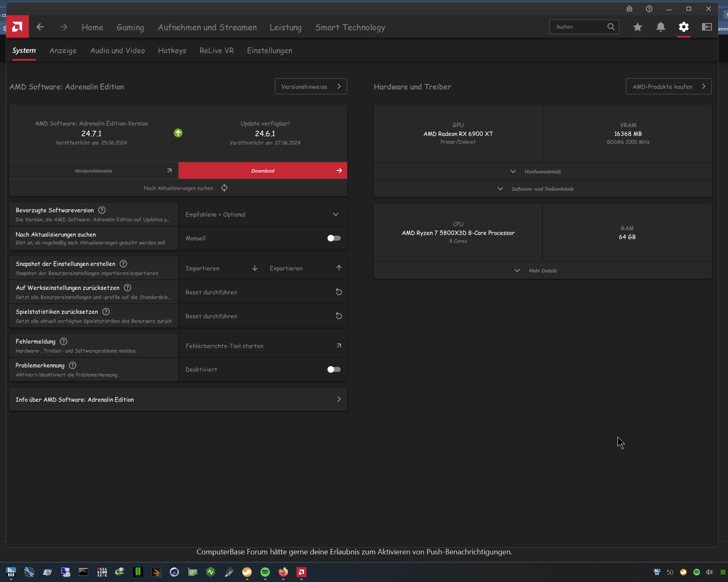
Task: Open the Leistung tab
Action: (285, 27)
